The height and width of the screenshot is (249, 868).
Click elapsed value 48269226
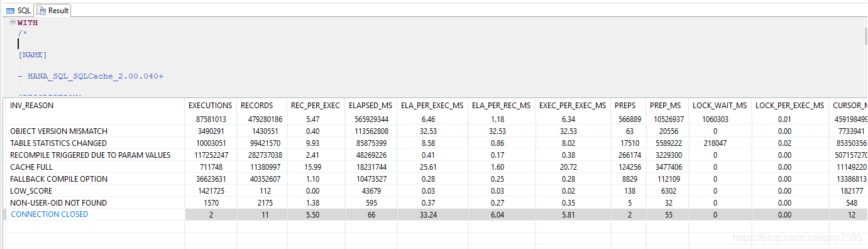(370, 155)
